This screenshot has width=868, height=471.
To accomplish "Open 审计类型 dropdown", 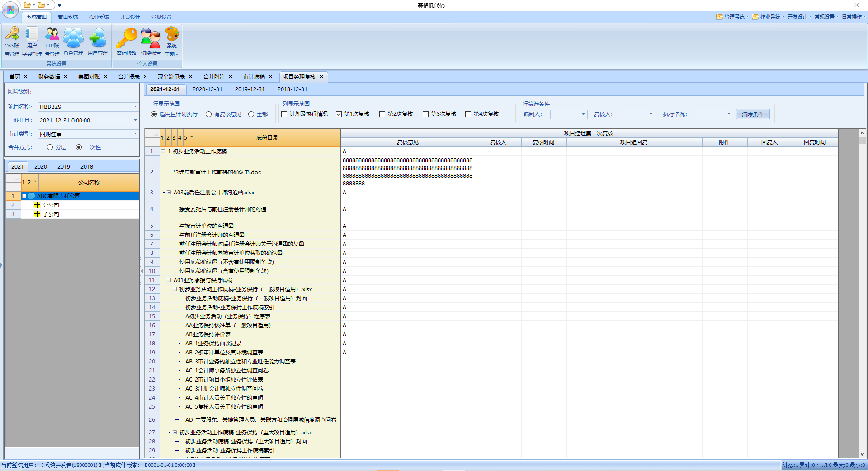I will (135, 134).
